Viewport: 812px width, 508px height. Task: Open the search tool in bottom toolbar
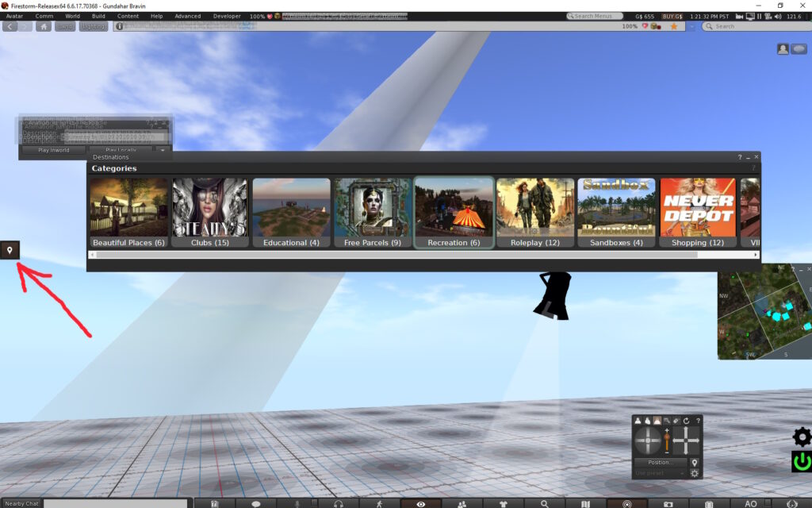[544, 503]
